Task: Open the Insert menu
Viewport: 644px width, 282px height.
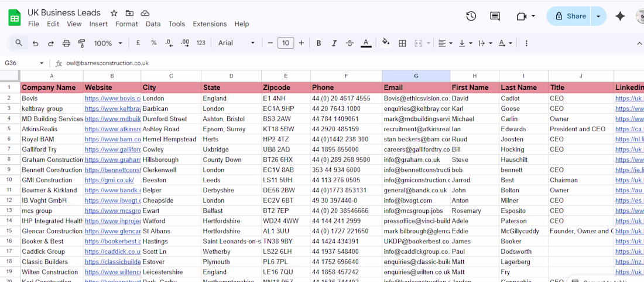Action: (x=98, y=24)
